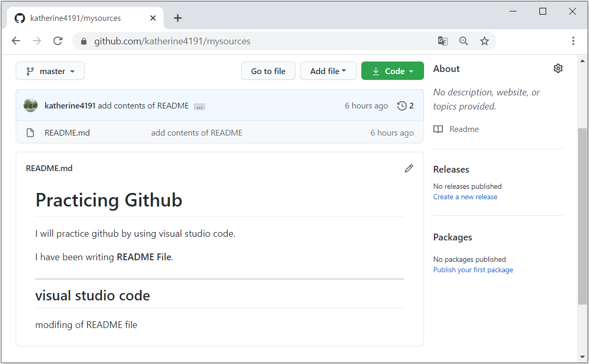Screen dimensions: 589x364
Task: Click the scrollbar up arrow
Action: click(x=582, y=61)
